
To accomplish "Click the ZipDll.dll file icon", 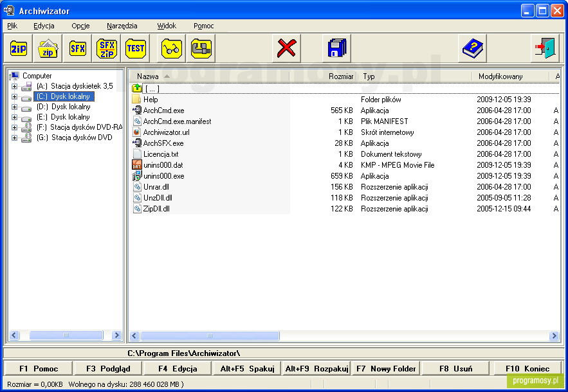I will pyautogui.click(x=136, y=208).
